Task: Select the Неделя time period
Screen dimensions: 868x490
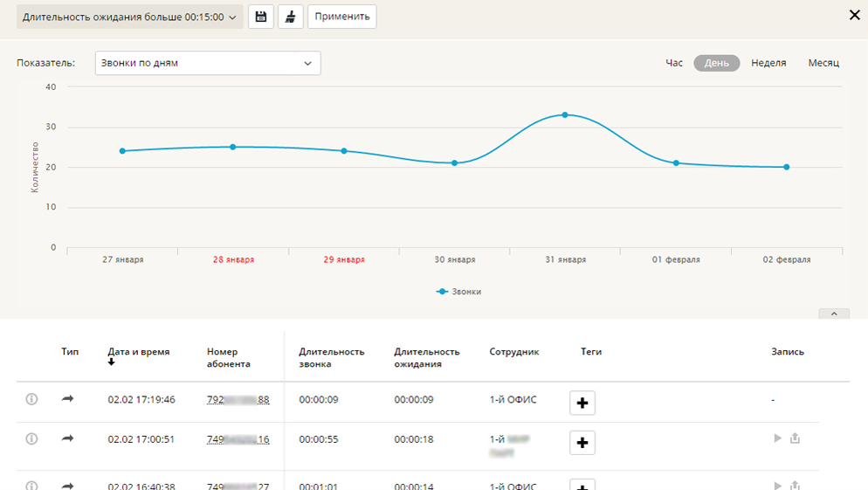Action: coord(768,63)
